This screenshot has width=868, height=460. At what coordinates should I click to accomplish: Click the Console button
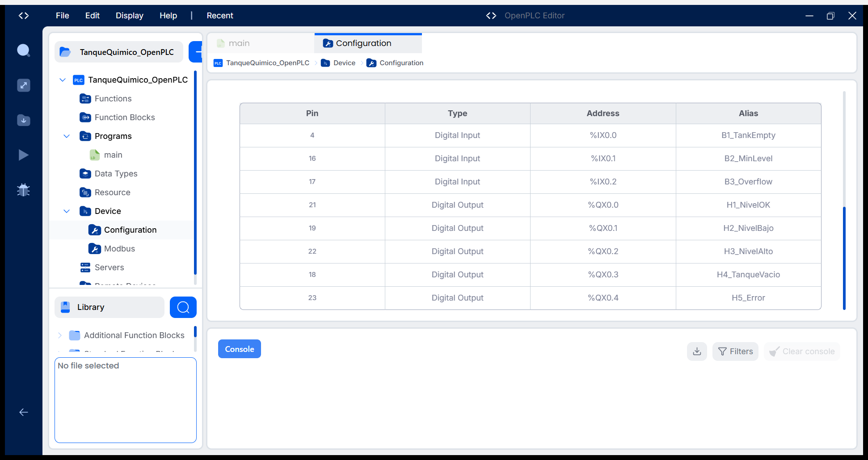pos(240,349)
